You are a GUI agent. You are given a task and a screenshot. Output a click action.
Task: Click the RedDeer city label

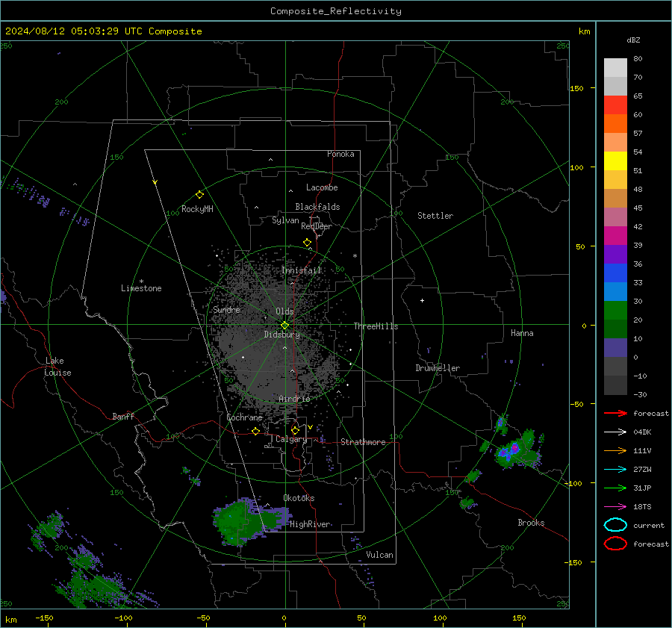pyautogui.click(x=317, y=226)
